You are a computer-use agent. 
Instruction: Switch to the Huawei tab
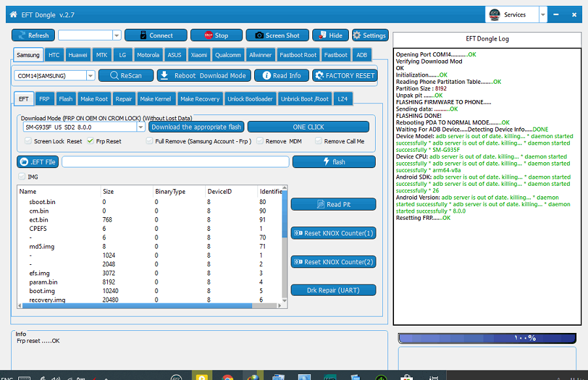coord(78,55)
